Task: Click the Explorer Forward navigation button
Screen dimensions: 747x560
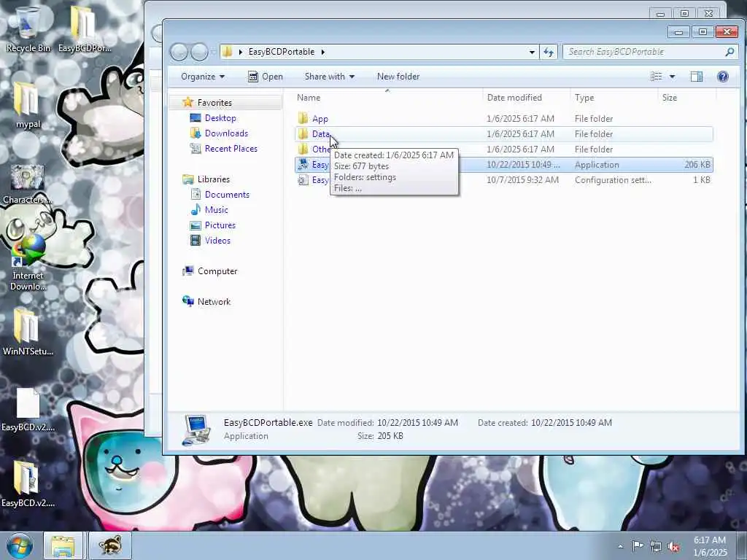Action: 200,52
